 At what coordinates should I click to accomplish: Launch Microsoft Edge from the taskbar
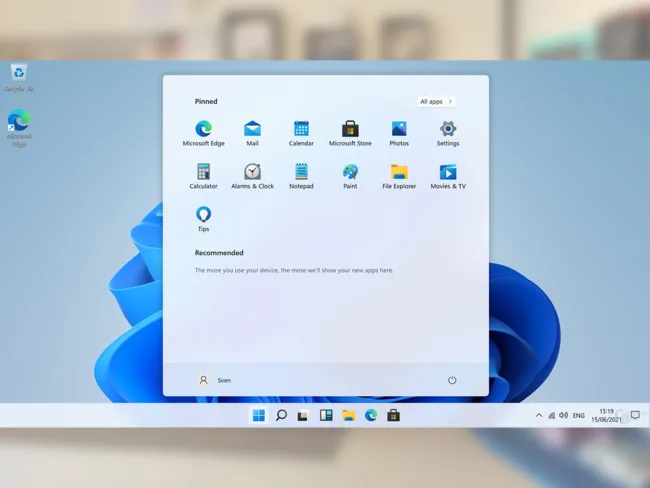pos(371,415)
